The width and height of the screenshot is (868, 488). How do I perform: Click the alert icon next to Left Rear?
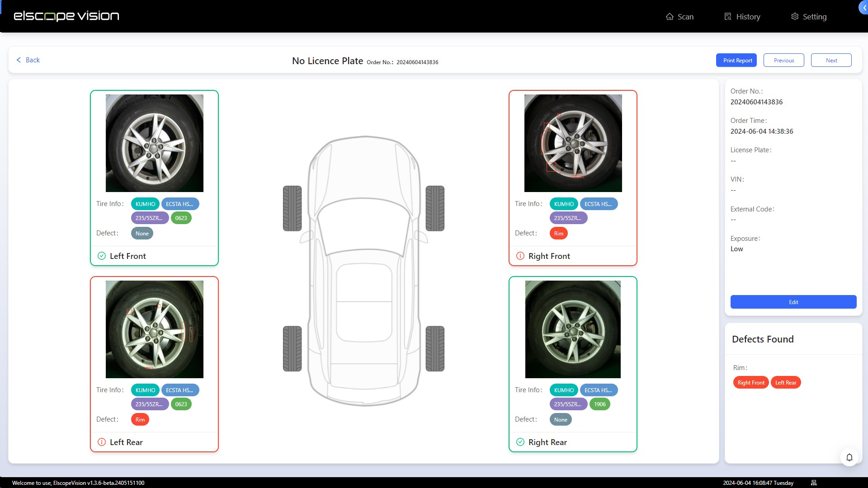(101, 442)
